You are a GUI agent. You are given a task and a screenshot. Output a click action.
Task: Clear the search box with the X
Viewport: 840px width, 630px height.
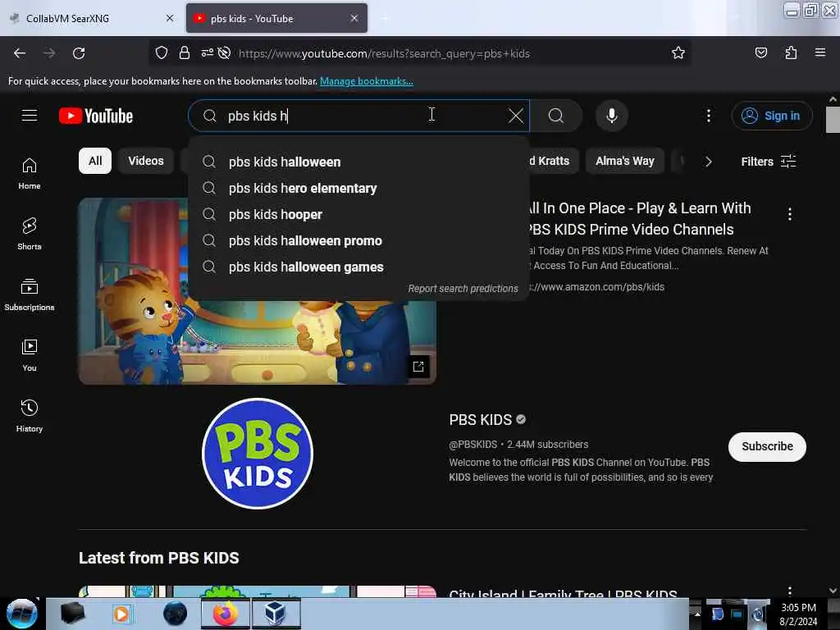(x=515, y=116)
